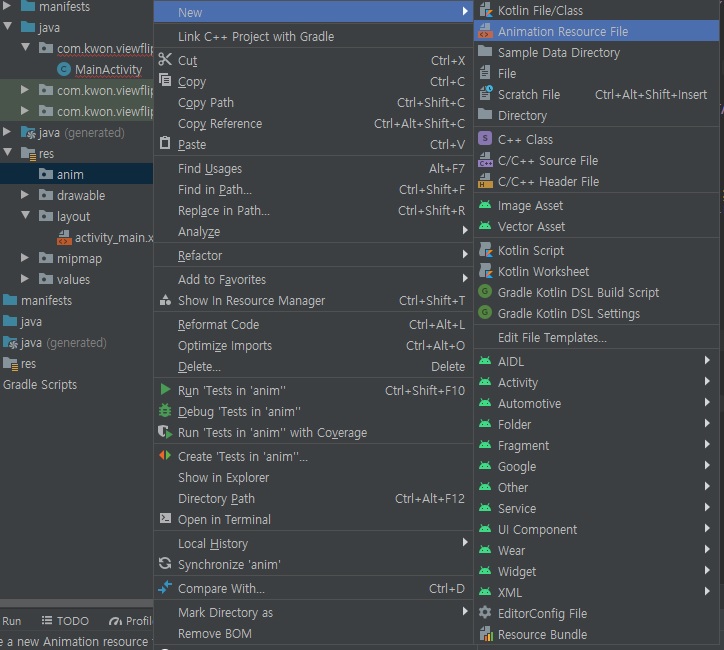Choose Directory Path menu entry
The width and height of the screenshot is (724, 650).
point(314,499)
